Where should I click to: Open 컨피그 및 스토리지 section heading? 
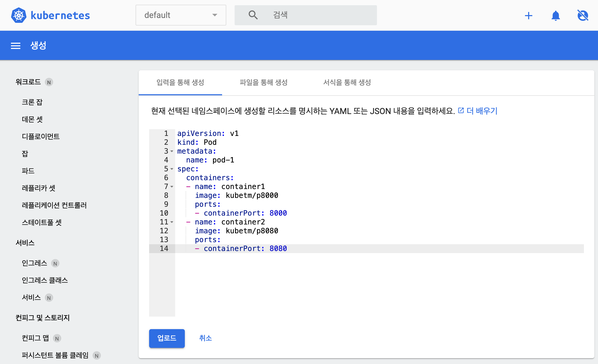pyautogui.click(x=42, y=318)
